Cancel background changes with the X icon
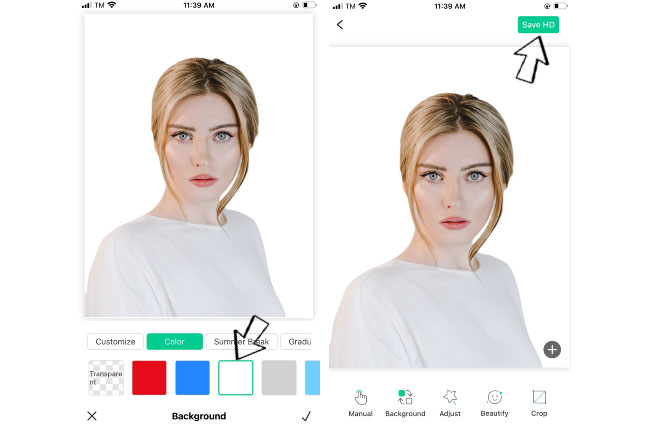 pyautogui.click(x=92, y=416)
